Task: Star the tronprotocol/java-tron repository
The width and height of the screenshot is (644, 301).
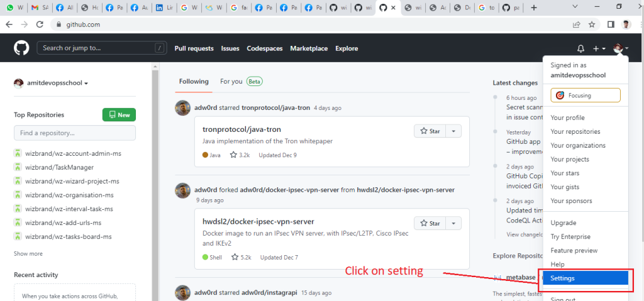Action: [x=430, y=131]
